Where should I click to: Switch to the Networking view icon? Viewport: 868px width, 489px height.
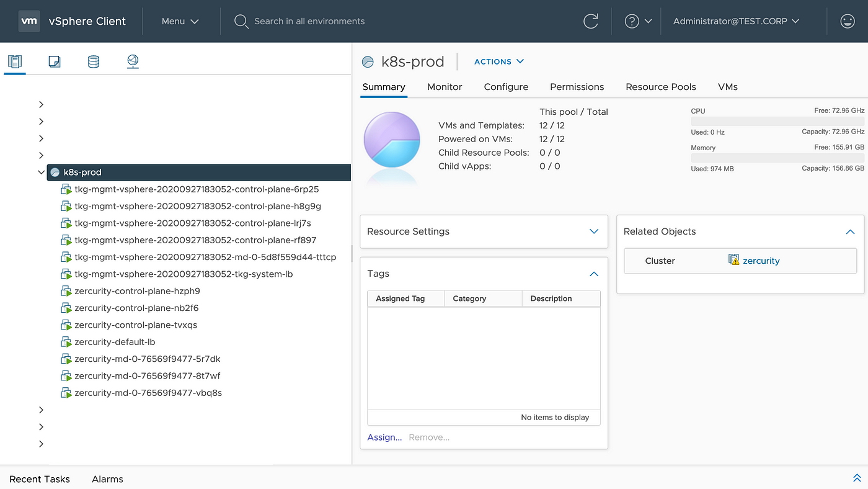pos(133,61)
